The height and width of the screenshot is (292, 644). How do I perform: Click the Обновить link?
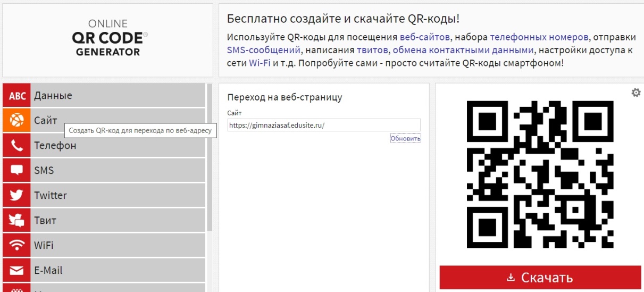tap(405, 138)
